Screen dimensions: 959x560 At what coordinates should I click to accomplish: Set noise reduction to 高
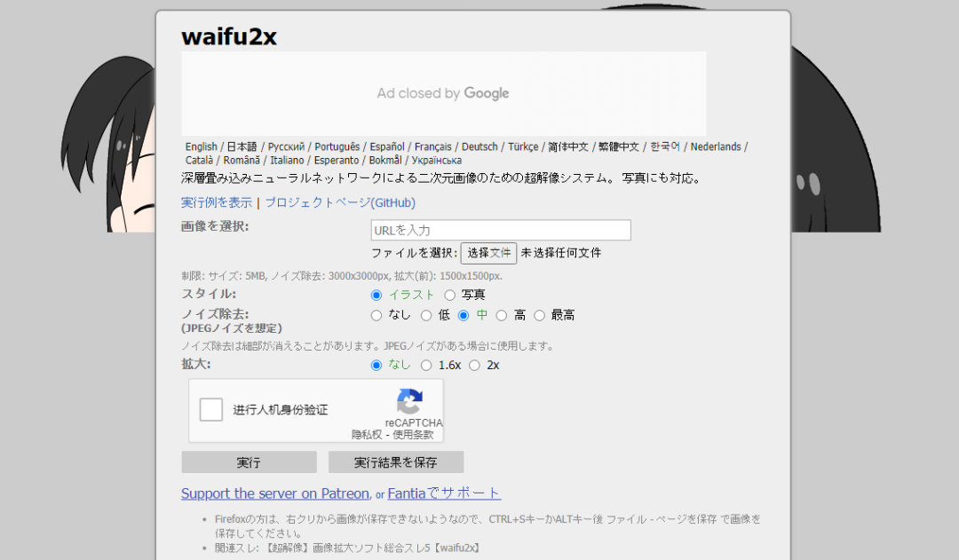pyautogui.click(x=502, y=315)
